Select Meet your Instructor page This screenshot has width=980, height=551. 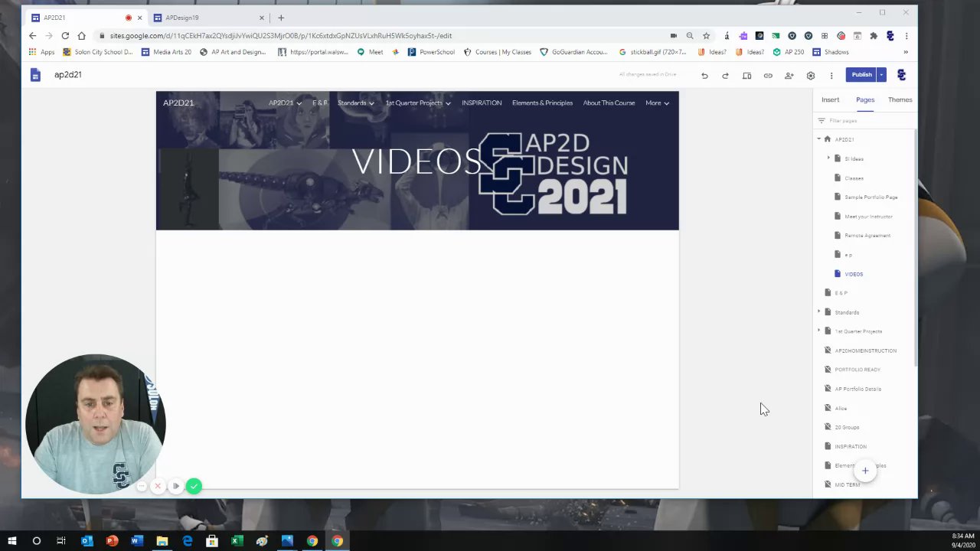pyautogui.click(x=868, y=217)
